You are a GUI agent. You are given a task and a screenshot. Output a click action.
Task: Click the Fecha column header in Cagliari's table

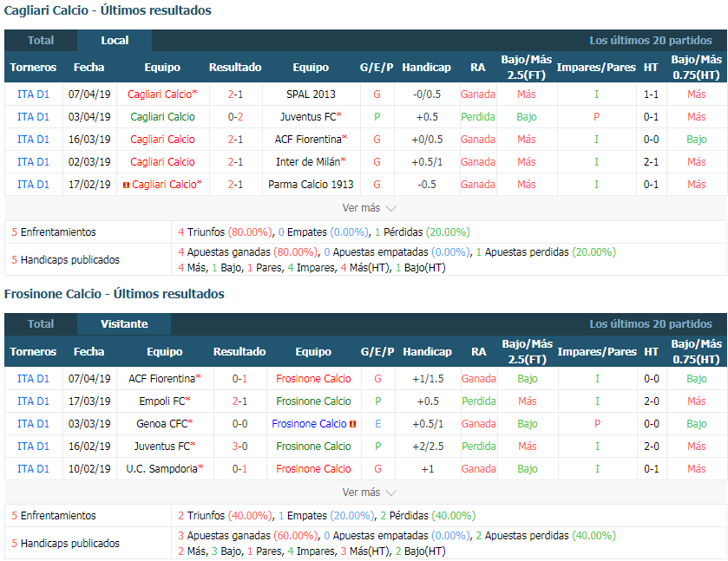pos(89,68)
